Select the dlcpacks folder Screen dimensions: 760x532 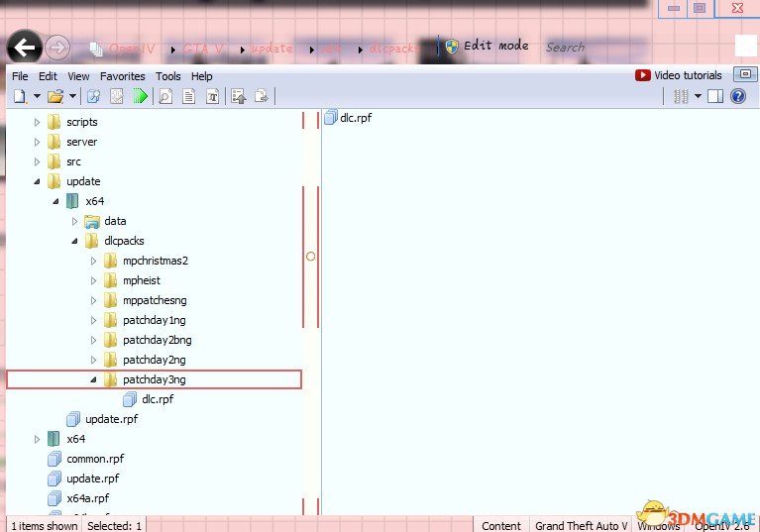[124, 241]
